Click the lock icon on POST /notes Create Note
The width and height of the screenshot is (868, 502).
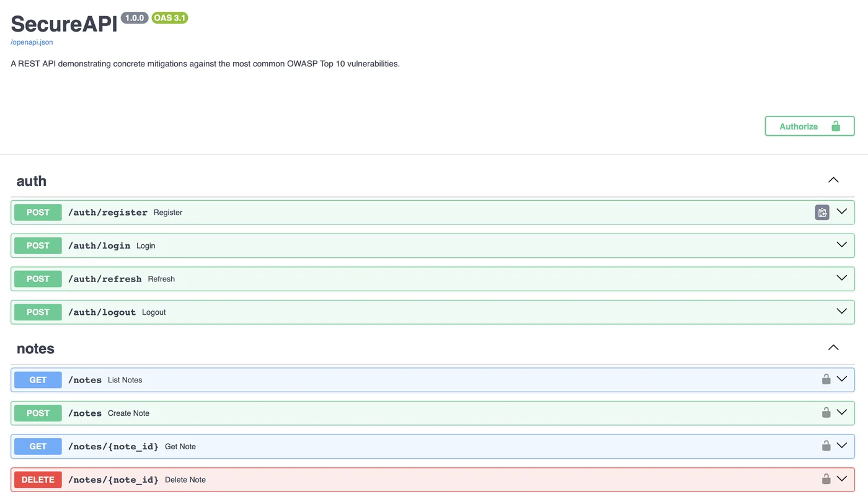pyautogui.click(x=826, y=413)
